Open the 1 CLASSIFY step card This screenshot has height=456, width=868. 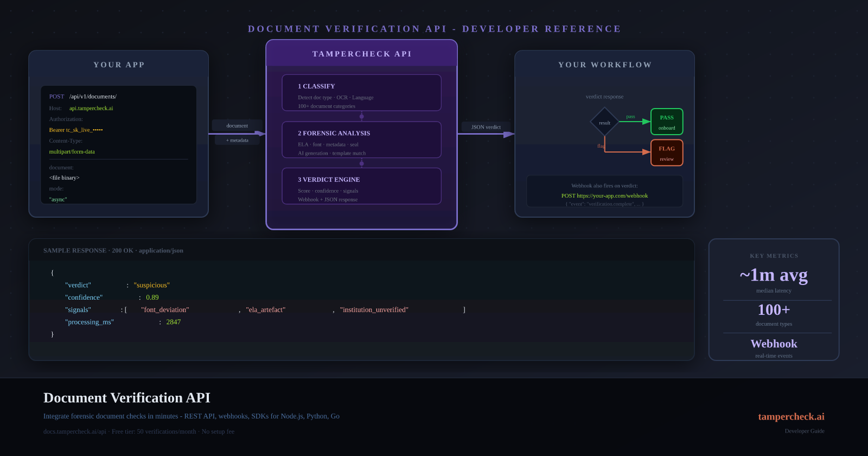[x=361, y=93]
